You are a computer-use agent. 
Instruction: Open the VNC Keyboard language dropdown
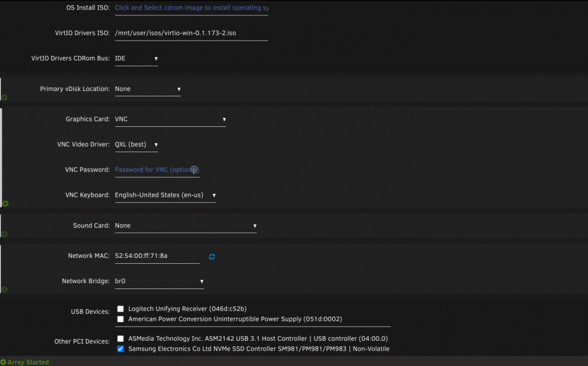pyautogui.click(x=165, y=195)
